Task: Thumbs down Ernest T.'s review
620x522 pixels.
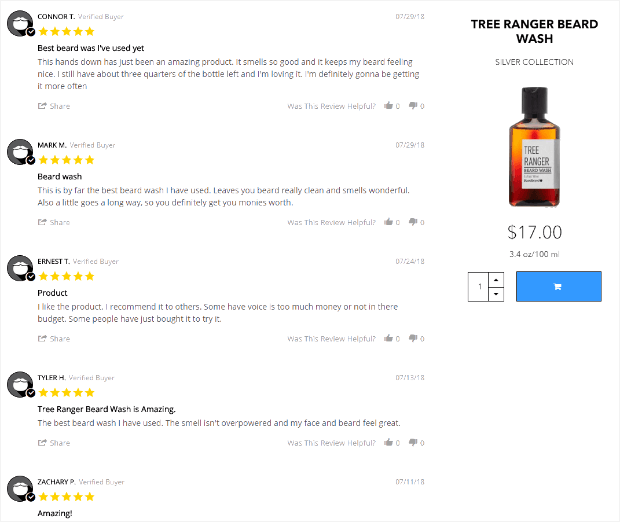Action: coord(412,339)
